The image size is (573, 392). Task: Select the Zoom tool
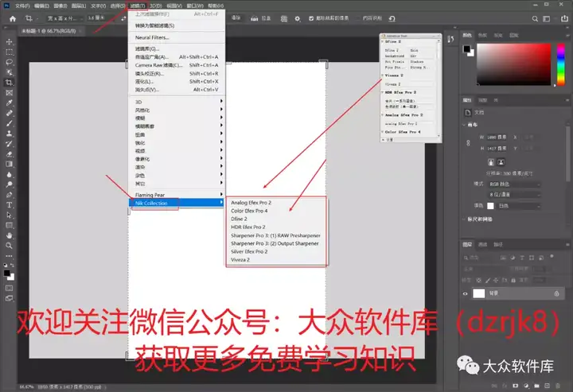[9, 246]
